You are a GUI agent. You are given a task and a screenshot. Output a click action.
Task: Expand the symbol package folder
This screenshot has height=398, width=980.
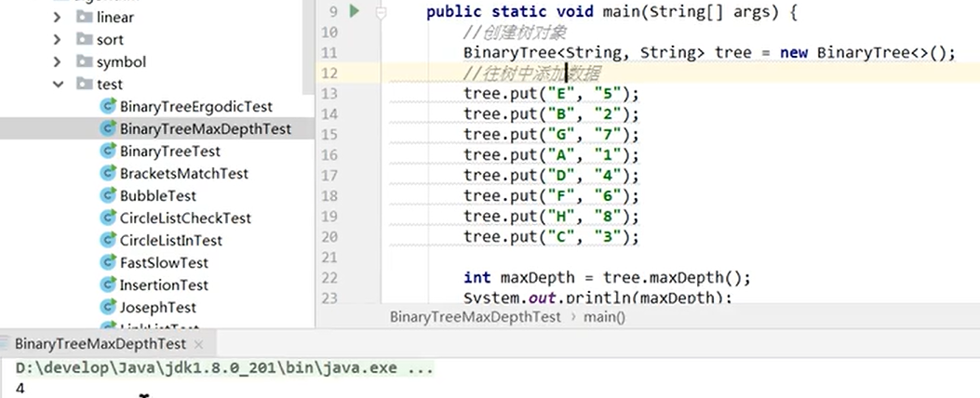coord(58,62)
